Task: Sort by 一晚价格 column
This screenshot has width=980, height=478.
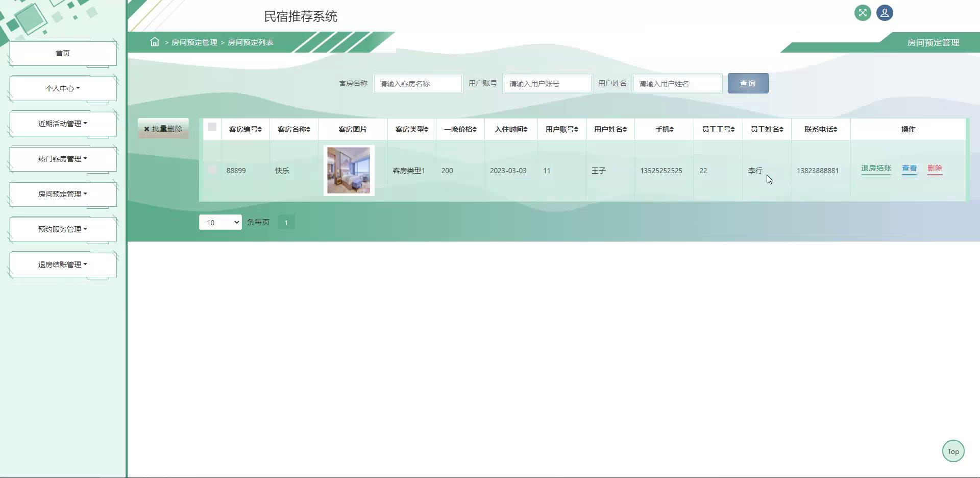Action: coord(460,129)
